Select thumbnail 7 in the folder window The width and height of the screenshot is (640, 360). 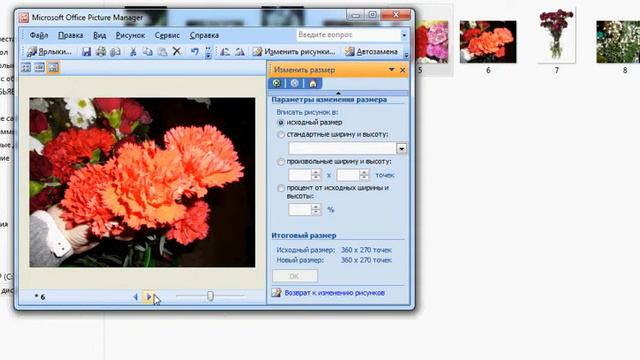[556, 36]
